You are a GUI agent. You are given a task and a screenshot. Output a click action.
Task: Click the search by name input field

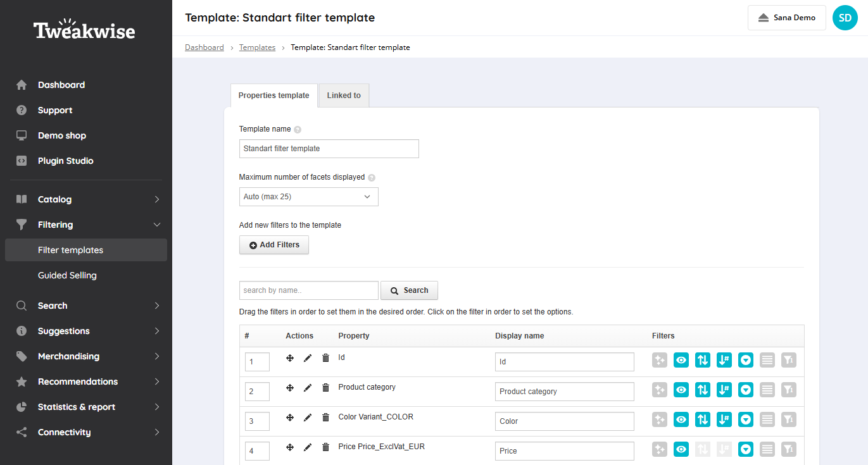(x=309, y=290)
